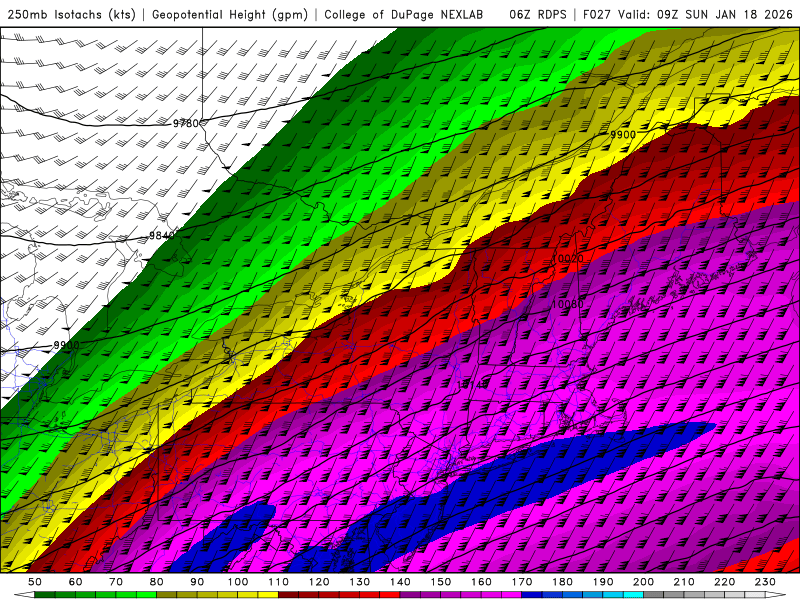Click the 120 value on the color scale
Screen dimensions: 800x600
pos(319,582)
